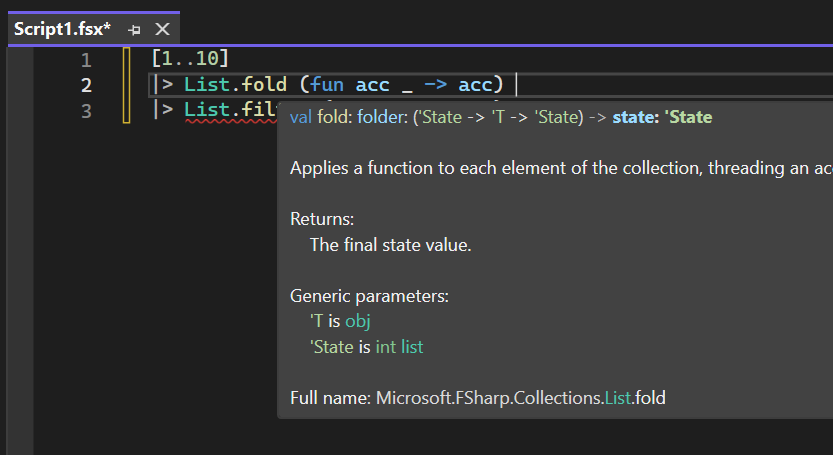The image size is (833, 455).
Task: Click the 'list' type link in tooltip
Action: tap(412, 347)
